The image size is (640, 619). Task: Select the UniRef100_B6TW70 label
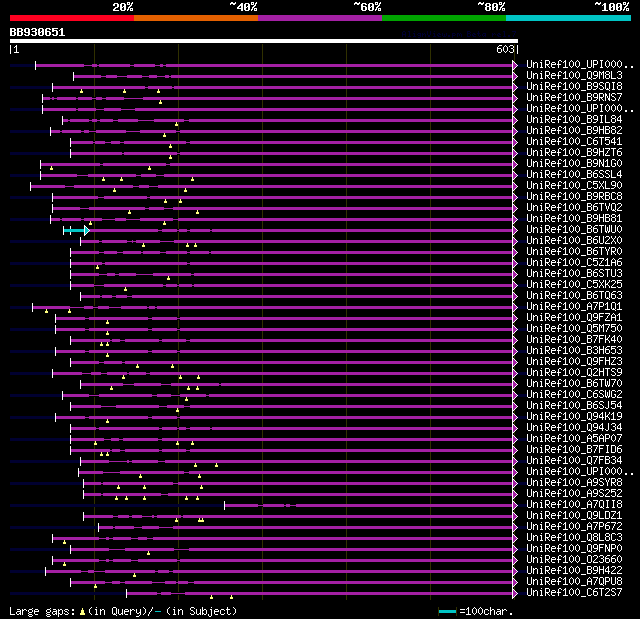[x=574, y=384]
